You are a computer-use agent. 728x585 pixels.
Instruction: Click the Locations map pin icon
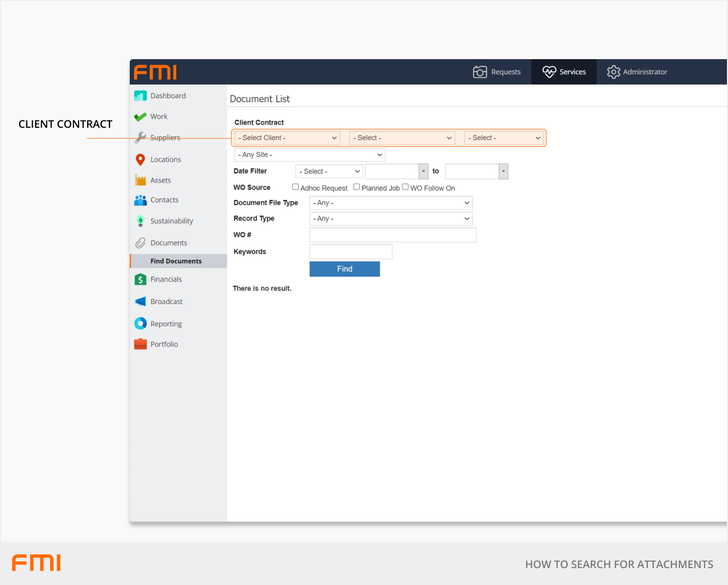pyautogui.click(x=140, y=159)
